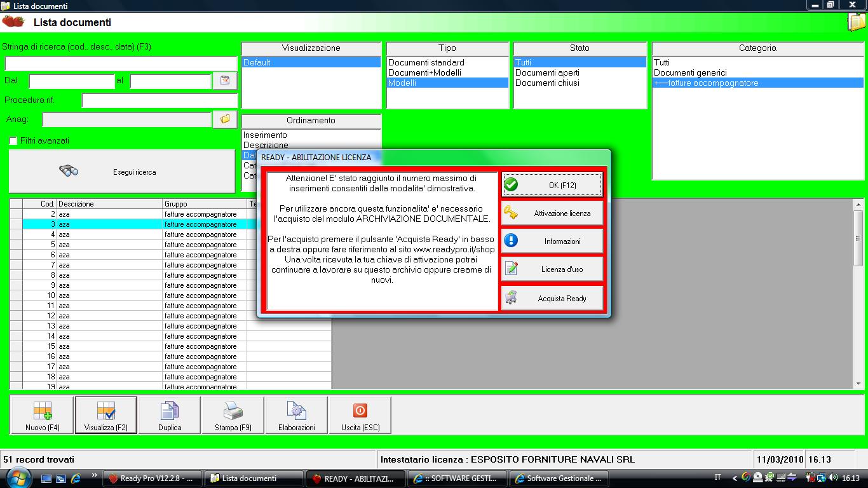Choose Documenti chiusi in Stato list
The image size is (868, 488).
pos(580,83)
